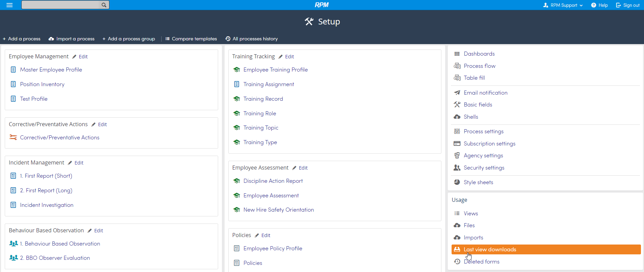Click the Master Employee Profile form icon
644x272 pixels.
[x=13, y=70]
